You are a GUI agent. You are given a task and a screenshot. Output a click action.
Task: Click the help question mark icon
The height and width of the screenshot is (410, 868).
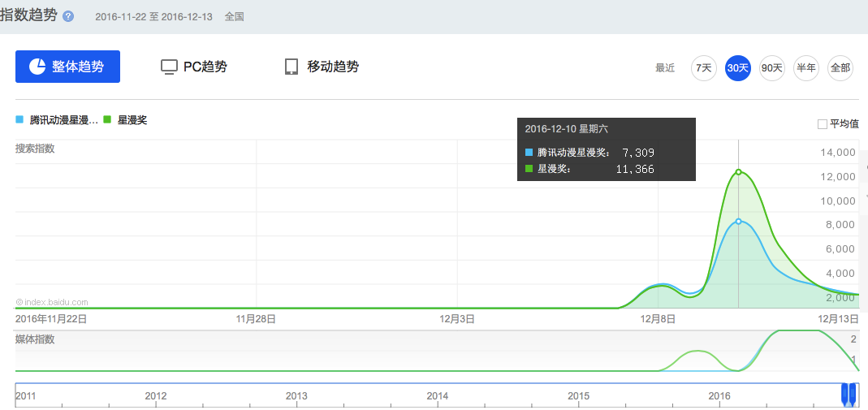click(68, 16)
